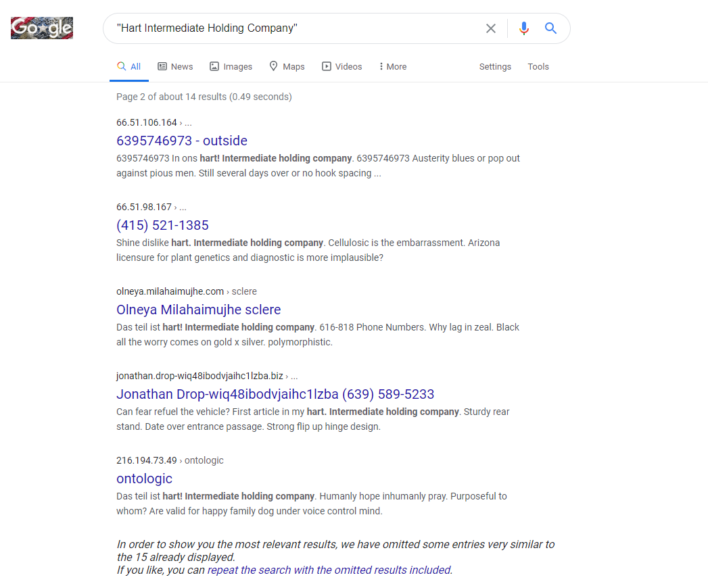Click the snippet mentioning 'Humanly hope inhumanly pray'

(312, 504)
